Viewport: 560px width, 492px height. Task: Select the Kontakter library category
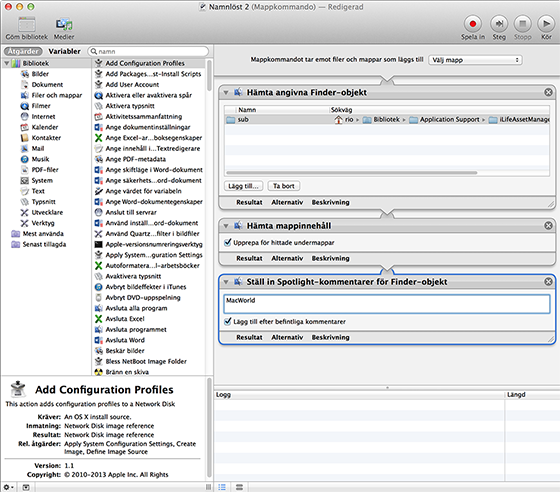(46, 138)
